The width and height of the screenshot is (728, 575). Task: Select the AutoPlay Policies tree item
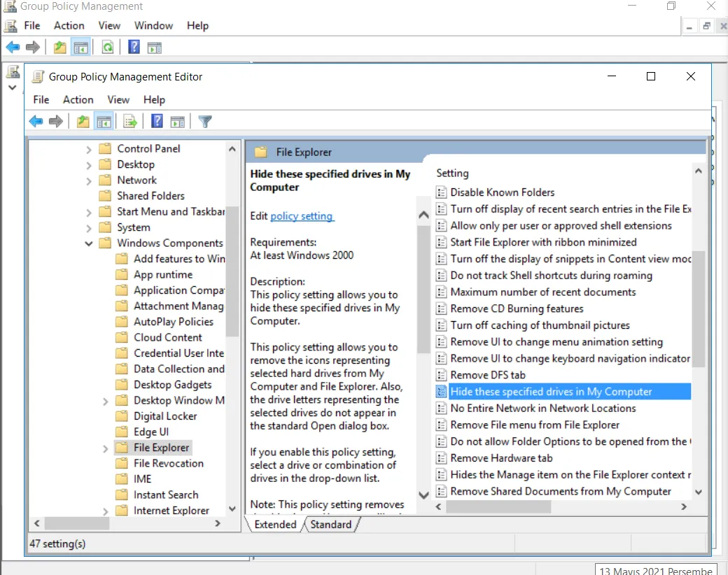point(174,322)
